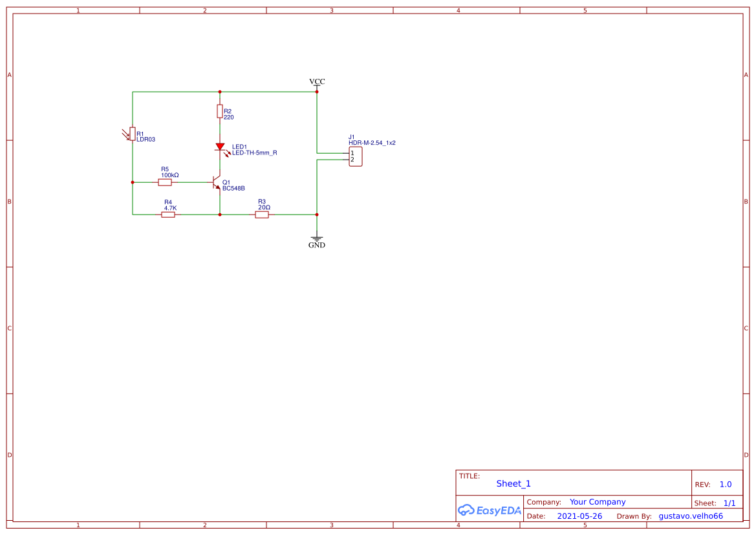756x535 pixels.
Task: Click the BC548B label next to Q1
Action: [234, 188]
